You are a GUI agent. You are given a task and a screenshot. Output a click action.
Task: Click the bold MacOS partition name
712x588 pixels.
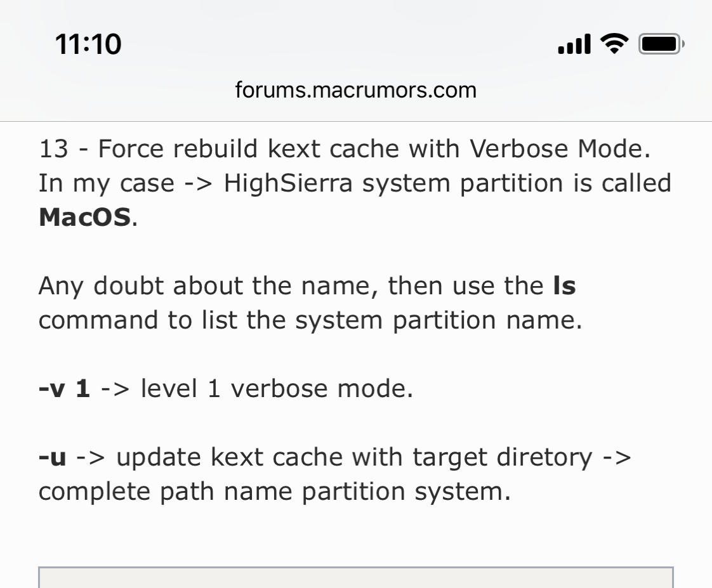tap(84, 218)
